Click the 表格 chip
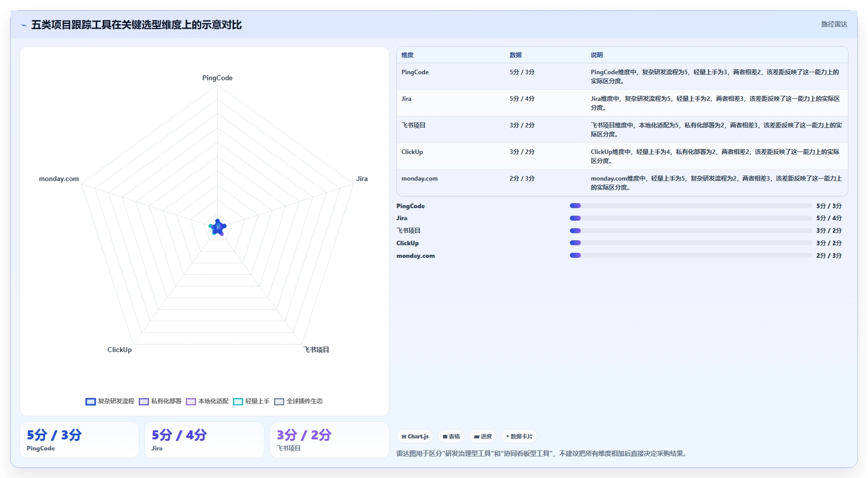 click(x=451, y=436)
